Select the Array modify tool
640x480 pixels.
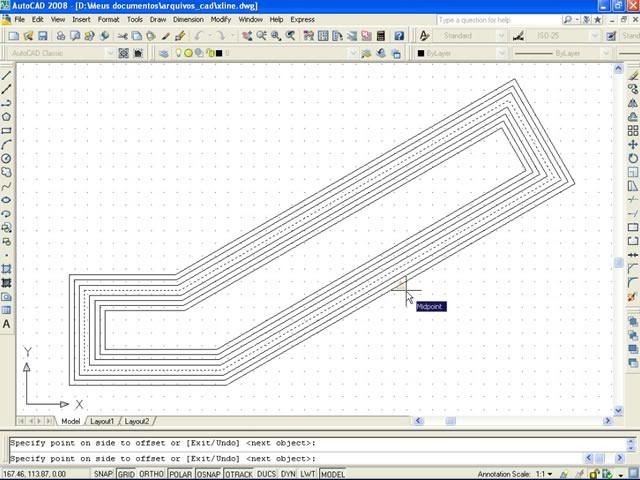(x=633, y=131)
